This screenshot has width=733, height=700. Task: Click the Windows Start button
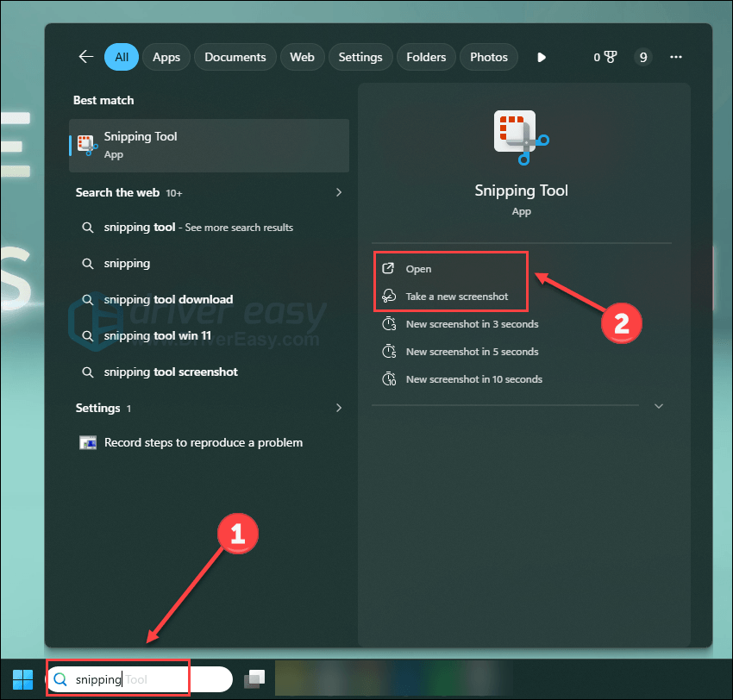23,678
